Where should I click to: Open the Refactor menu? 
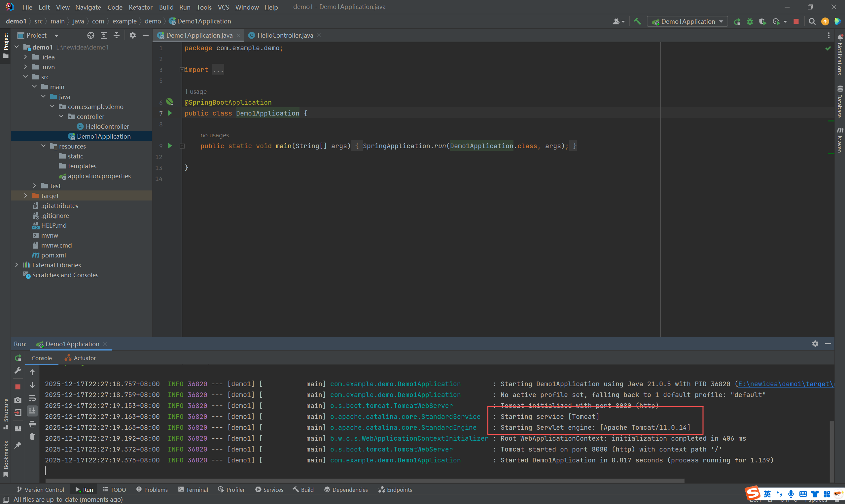pos(140,7)
